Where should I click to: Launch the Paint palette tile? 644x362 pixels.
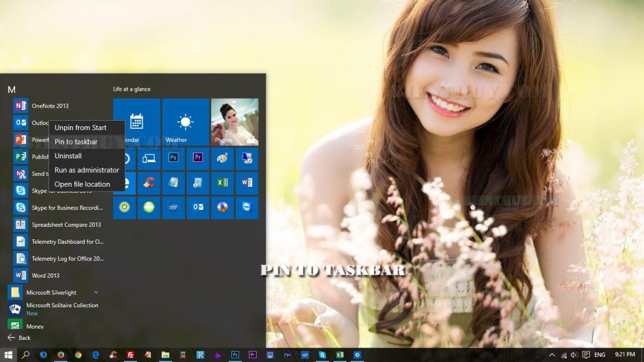click(222, 158)
